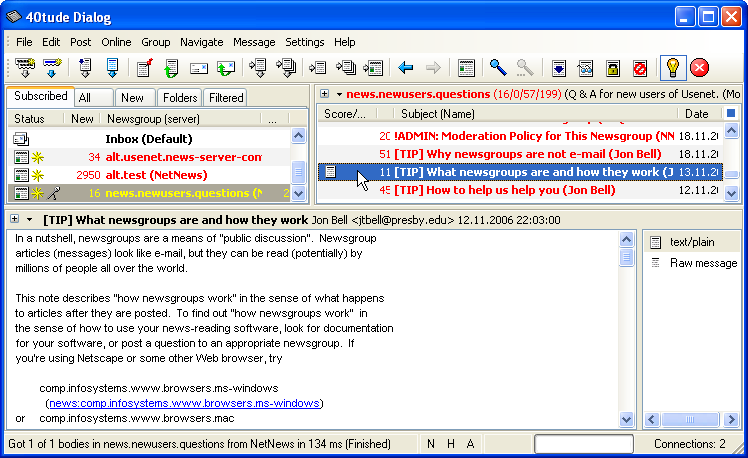The width and height of the screenshot is (748, 458).
Task: Click the blue back arrow icon
Action: pos(406,68)
